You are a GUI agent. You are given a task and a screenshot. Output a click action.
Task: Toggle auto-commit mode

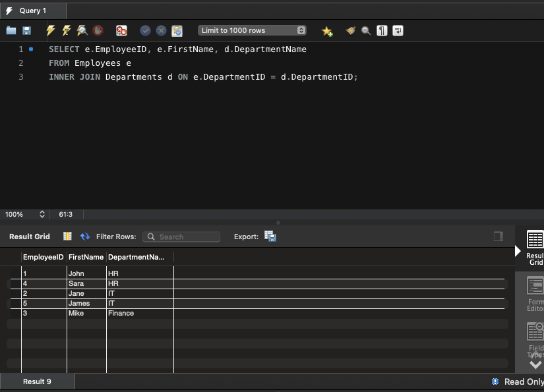(177, 30)
